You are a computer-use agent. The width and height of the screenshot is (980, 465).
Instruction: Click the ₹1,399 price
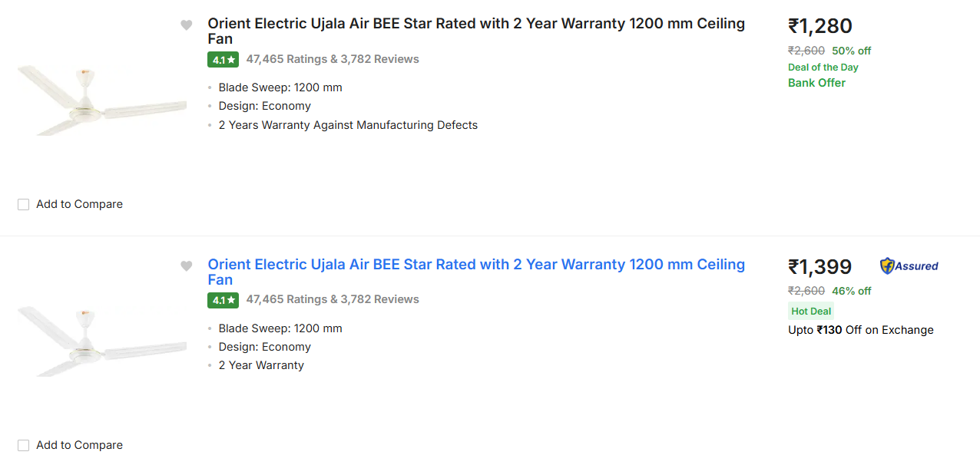click(x=819, y=267)
